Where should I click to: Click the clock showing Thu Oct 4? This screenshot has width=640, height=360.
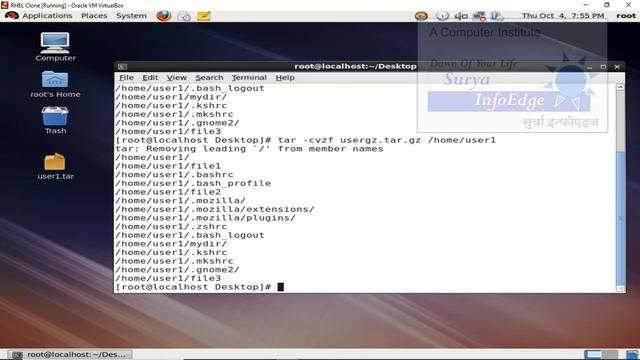click(x=562, y=16)
